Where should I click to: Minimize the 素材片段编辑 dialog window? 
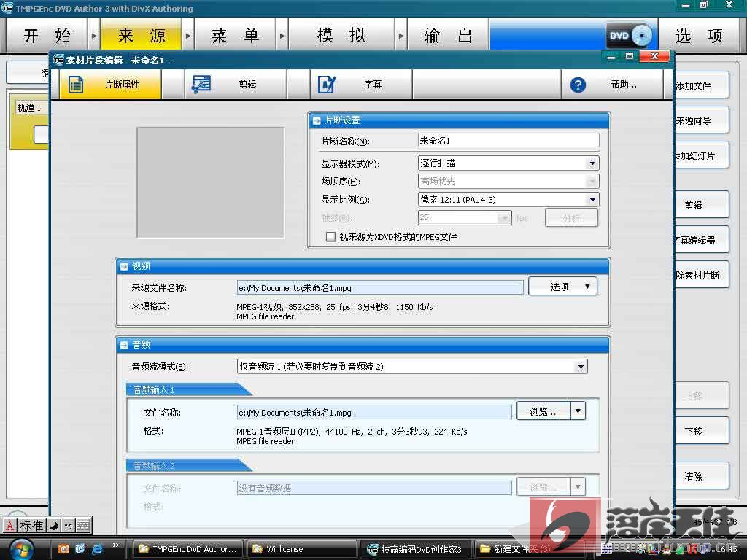coord(611,57)
